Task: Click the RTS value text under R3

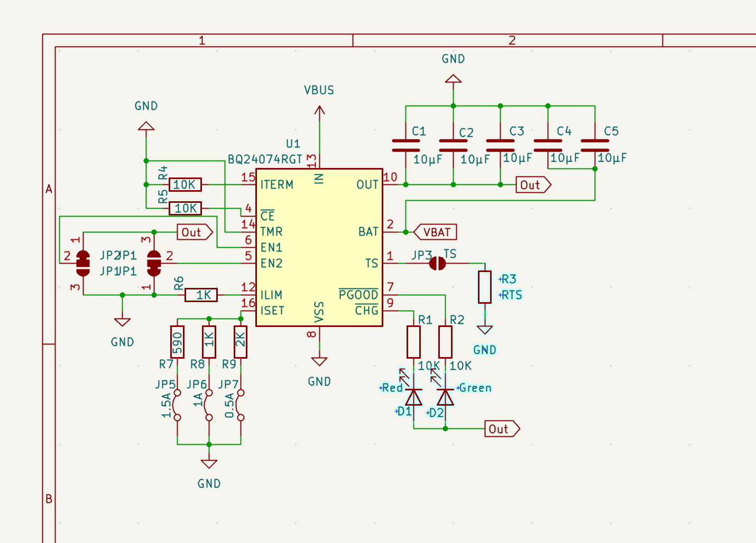Action: click(512, 295)
